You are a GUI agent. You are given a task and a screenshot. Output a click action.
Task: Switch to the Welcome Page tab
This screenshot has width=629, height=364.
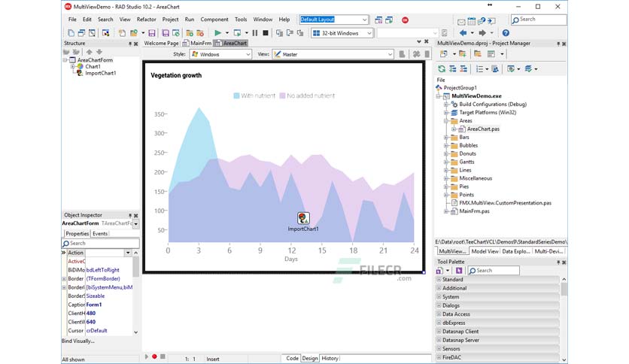[x=161, y=43]
